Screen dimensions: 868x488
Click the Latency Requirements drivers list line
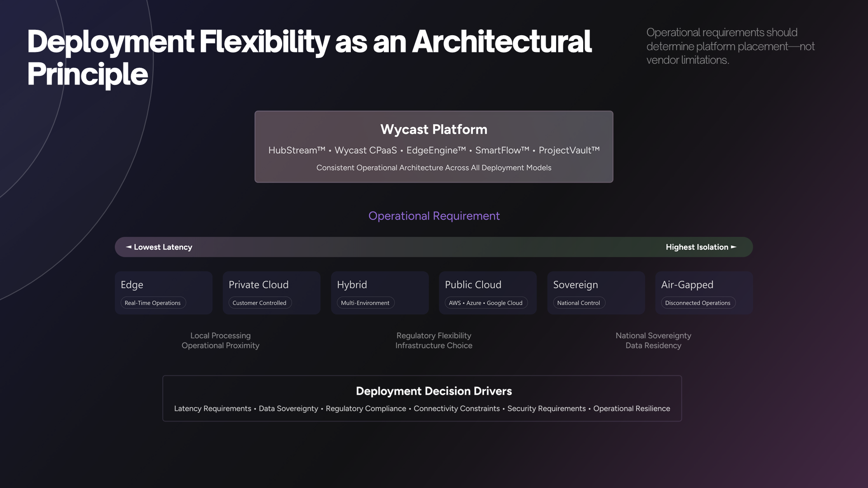[x=422, y=408]
